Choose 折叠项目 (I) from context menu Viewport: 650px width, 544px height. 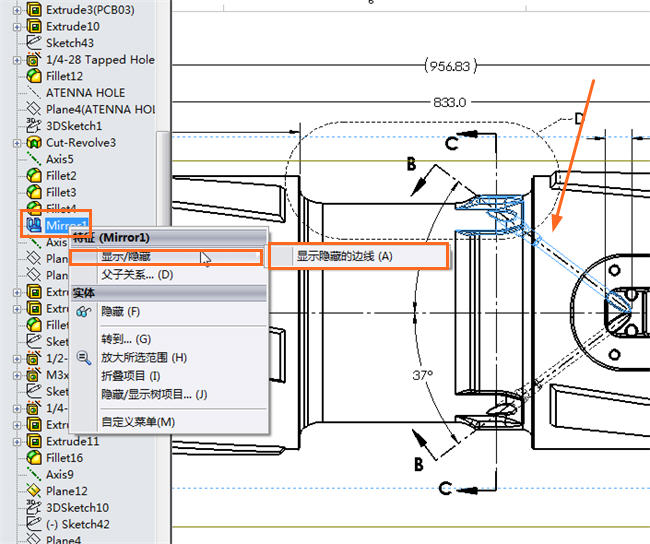pyautogui.click(x=130, y=376)
